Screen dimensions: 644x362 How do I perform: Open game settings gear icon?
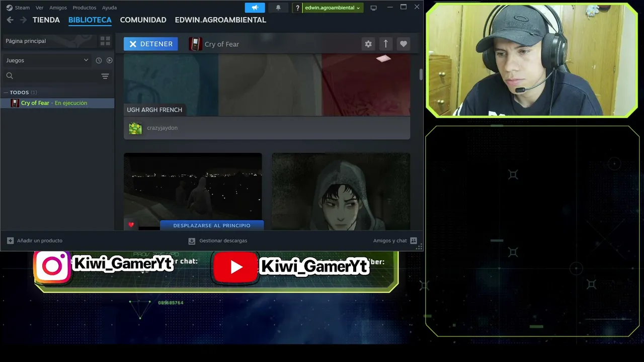click(x=368, y=44)
